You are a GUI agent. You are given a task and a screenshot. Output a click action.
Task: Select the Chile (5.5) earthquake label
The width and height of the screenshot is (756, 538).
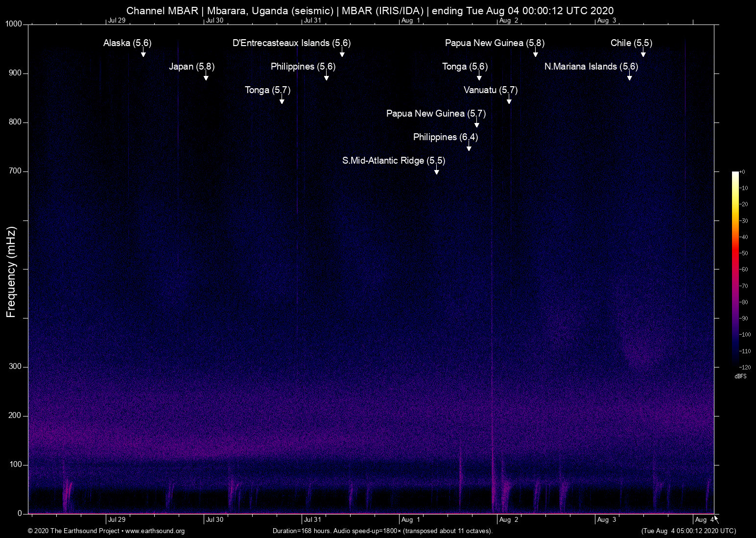(x=631, y=43)
